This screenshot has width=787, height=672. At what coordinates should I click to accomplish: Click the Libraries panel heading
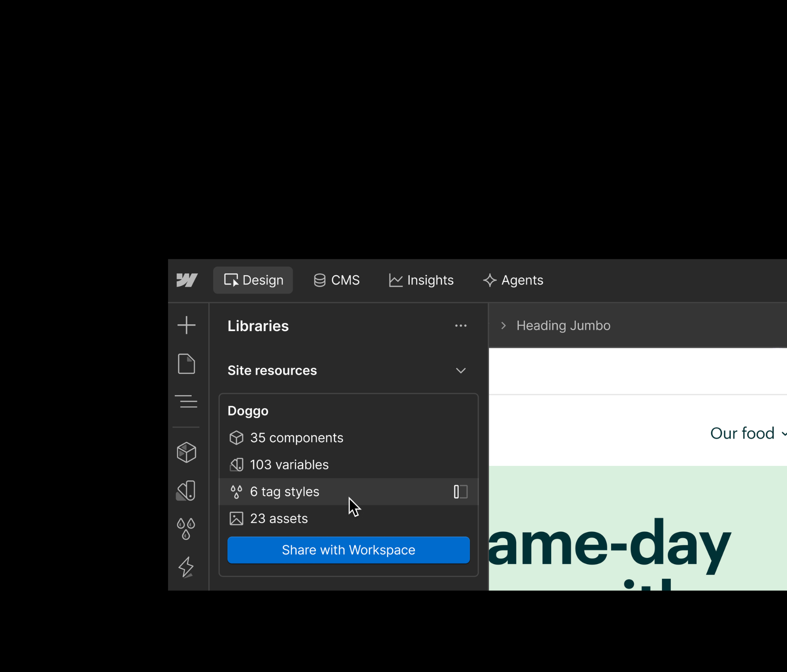point(258,326)
